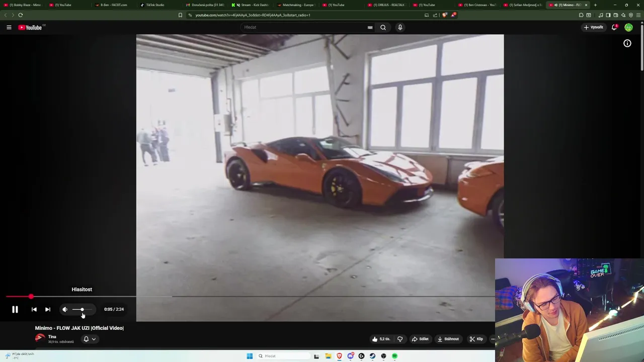The image size is (644, 362).
Task: Click the 0:05 / 2:24 time display
Action: click(x=114, y=309)
